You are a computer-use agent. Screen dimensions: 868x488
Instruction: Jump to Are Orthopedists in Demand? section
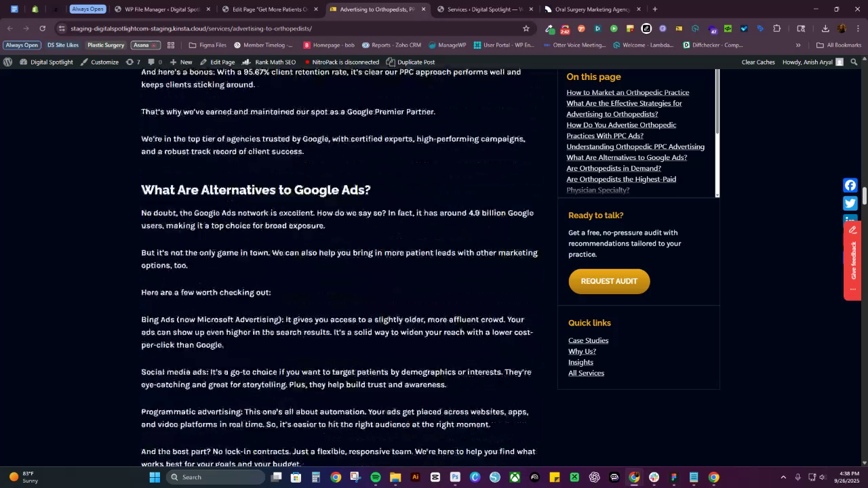[x=613, y=168]
